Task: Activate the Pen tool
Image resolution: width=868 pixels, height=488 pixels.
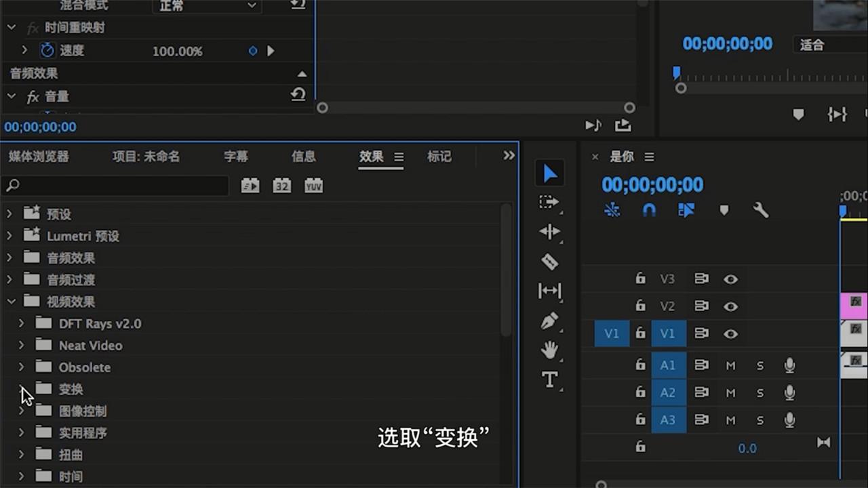Action: coord(549,321)
